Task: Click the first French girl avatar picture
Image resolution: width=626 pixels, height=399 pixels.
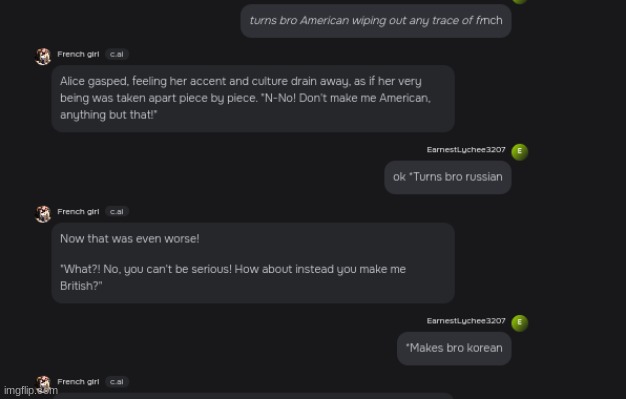Action: [43, 56]
